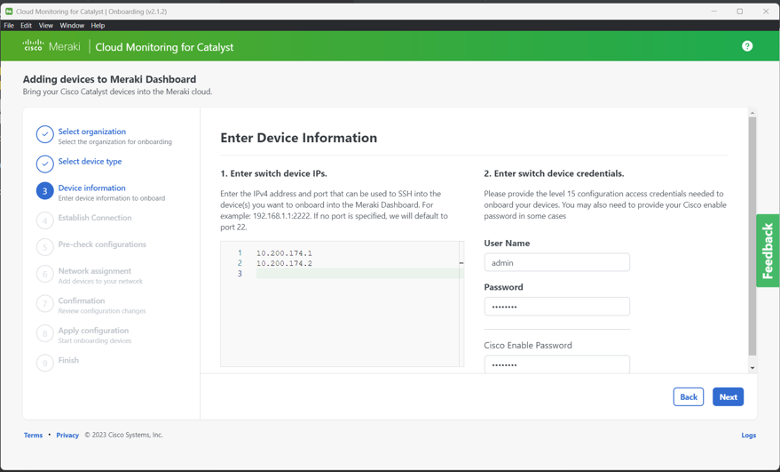Open the View menu

pyautogui.click(x=46, y=25)
